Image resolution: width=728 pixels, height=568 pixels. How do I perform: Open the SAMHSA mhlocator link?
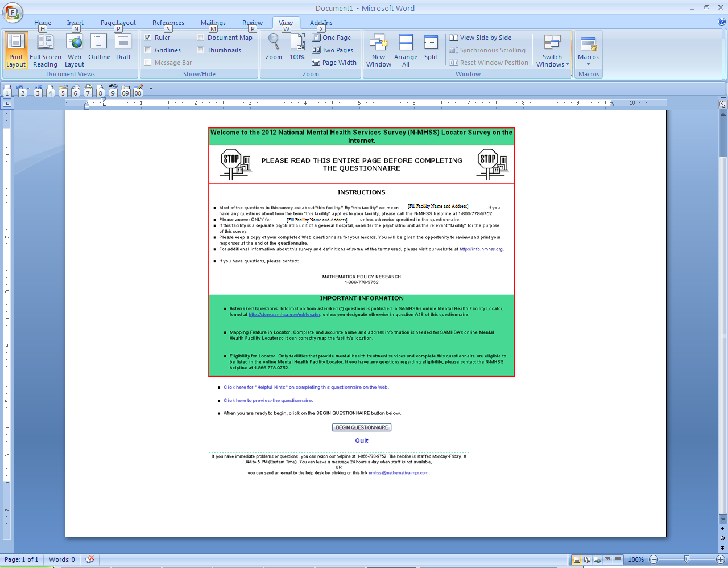[x=284, y=315]
